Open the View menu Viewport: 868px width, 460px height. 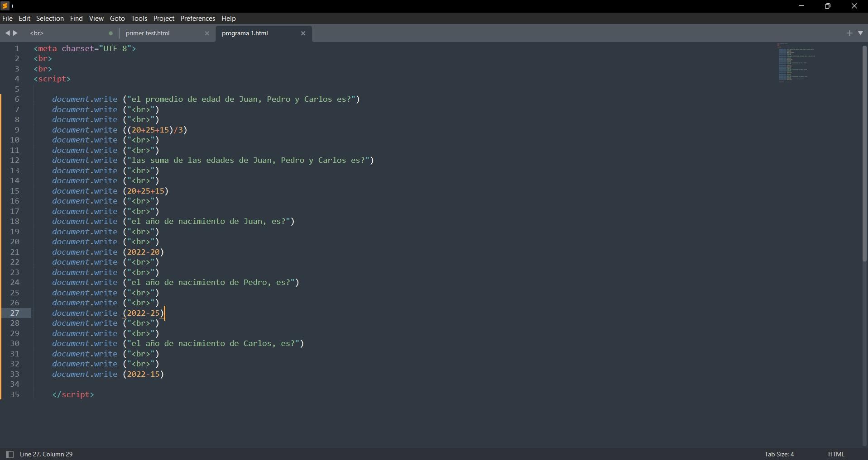point(96,19)
